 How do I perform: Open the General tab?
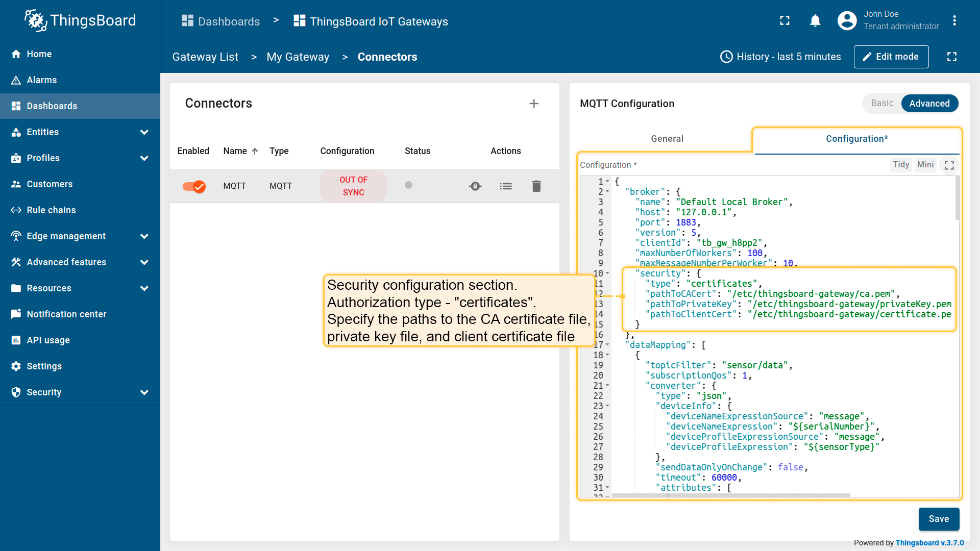tap(667, 139)
